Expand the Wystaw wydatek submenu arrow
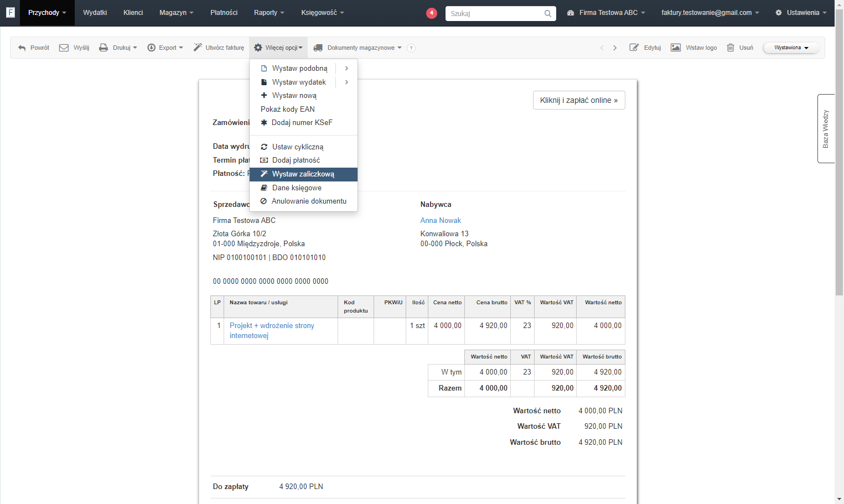Viewport: 844px width, 504px height. 346,82
